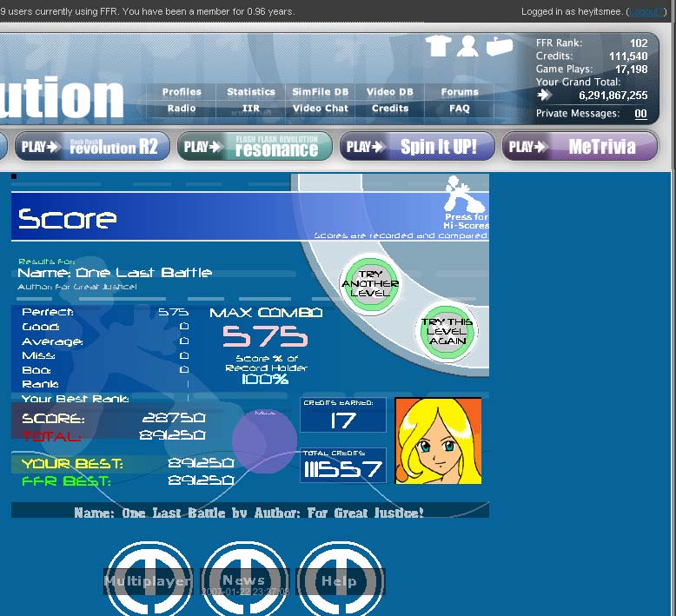Click the t-shirt shop icon

(438, 46)
